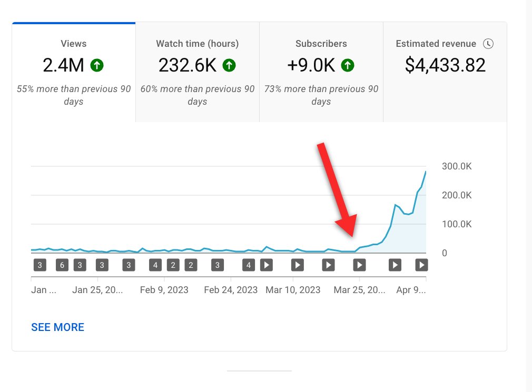Click the 3 marker above Feb 24, 2023

pyautogui.click(x=217, y=265)
